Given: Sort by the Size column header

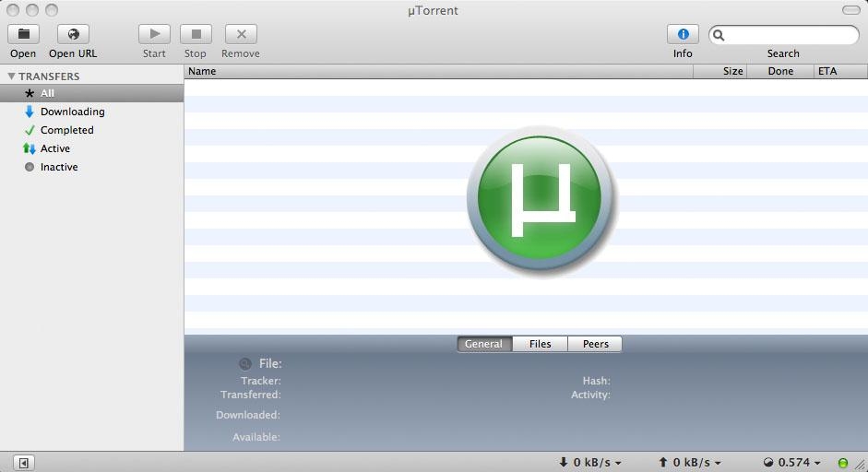Looking at the screenshot, I should tap(720, 71).
